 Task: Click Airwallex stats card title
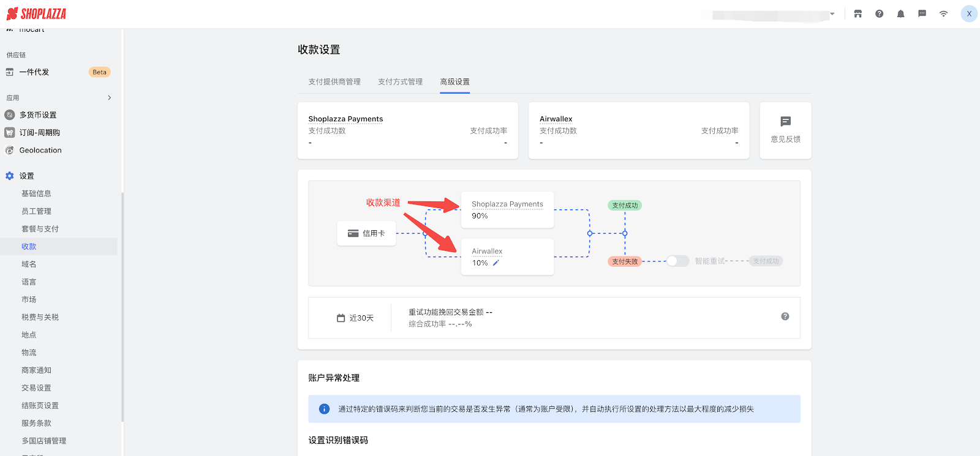click(556, 119)
